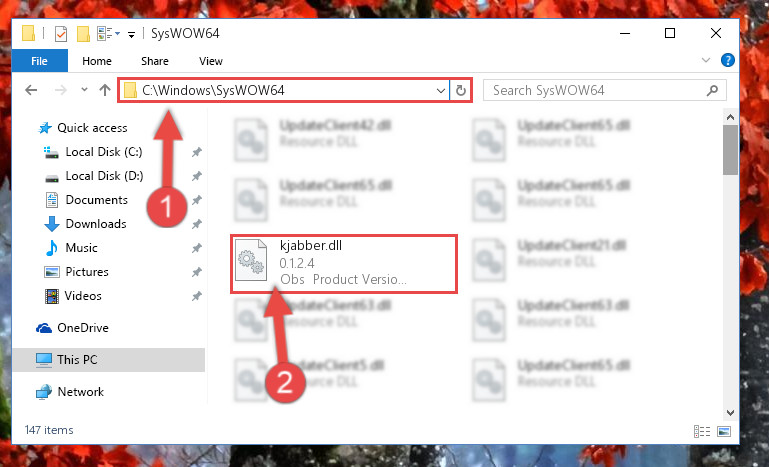Expand the address bar history dropdown
This screenshot has width=769, height=467.
click(440, 90)
